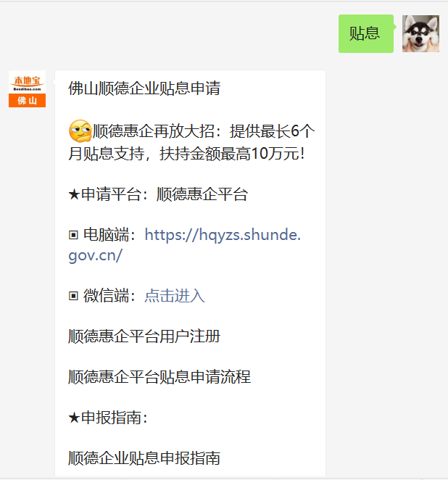Image resolution: width=448 pixels, height=480 pixels.
Task: Click the square bullet before 微信端
Action: click(73, 296)
